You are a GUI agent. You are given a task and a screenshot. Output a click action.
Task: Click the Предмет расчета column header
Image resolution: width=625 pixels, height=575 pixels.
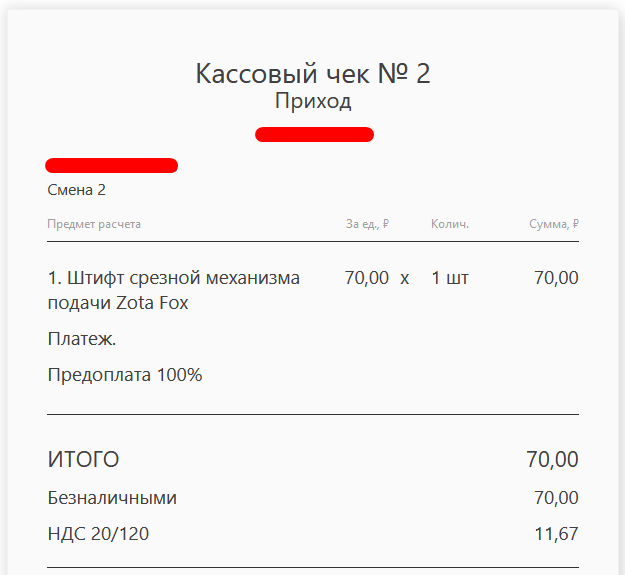[94, 224]
